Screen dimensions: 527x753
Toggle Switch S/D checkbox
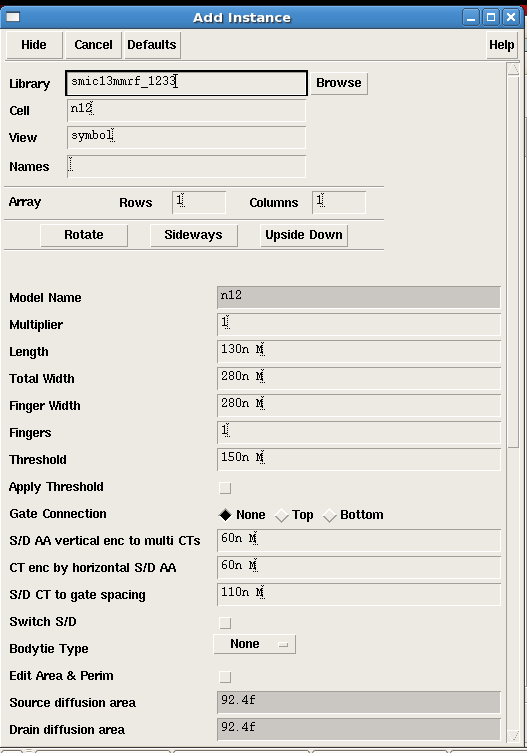(x=225, y=623)
